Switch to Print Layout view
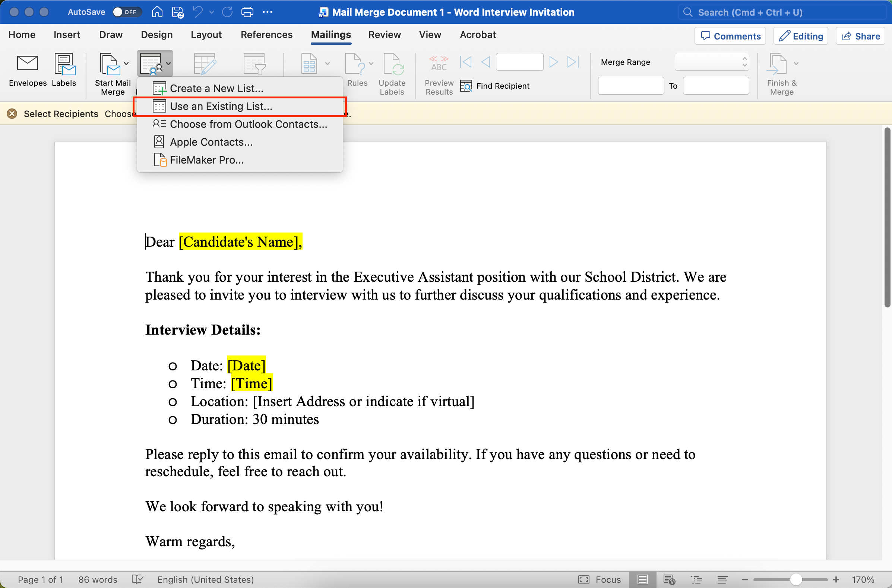The width and height of the screenshot is (892, 588). click(643, 579)
